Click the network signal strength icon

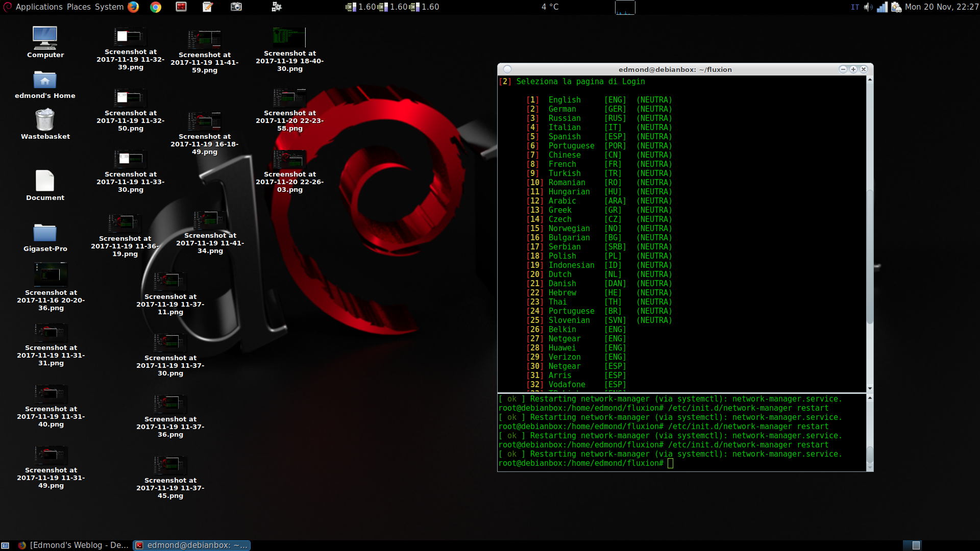(x=882, y=7)
